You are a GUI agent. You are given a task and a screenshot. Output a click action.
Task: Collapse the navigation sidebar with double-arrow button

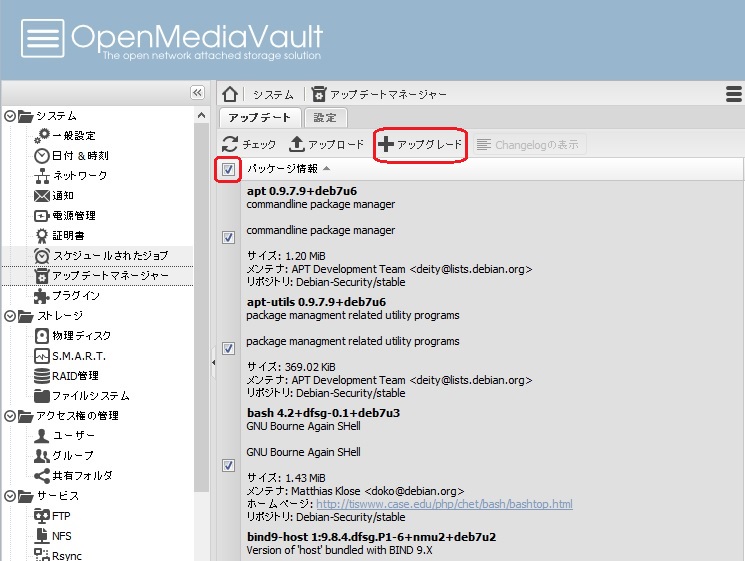197,92
